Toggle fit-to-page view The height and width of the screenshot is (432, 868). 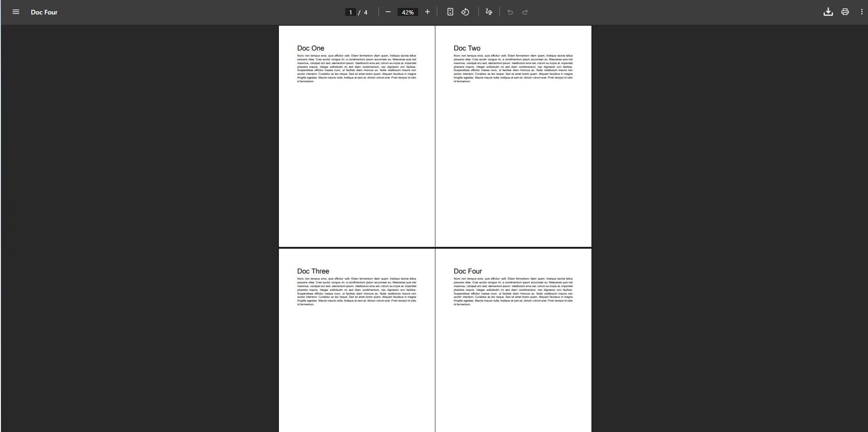tap(450, 12)
